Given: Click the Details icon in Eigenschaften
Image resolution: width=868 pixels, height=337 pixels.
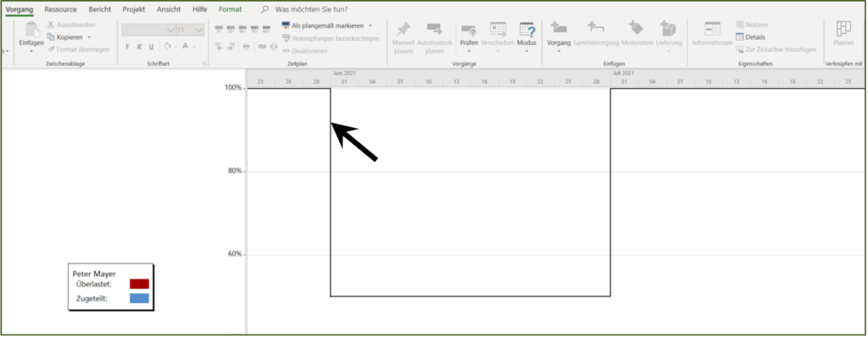Looking at the screenshot, I should pyautogui.click(x=739, y=37).
